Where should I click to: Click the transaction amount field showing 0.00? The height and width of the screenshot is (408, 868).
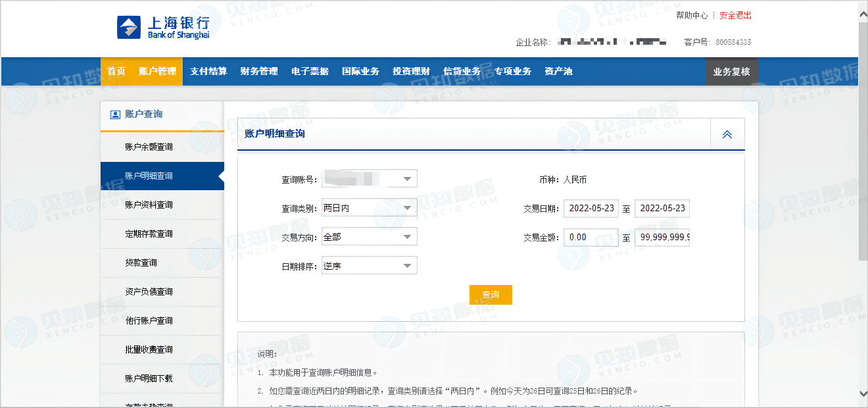(x=590, y=237)
